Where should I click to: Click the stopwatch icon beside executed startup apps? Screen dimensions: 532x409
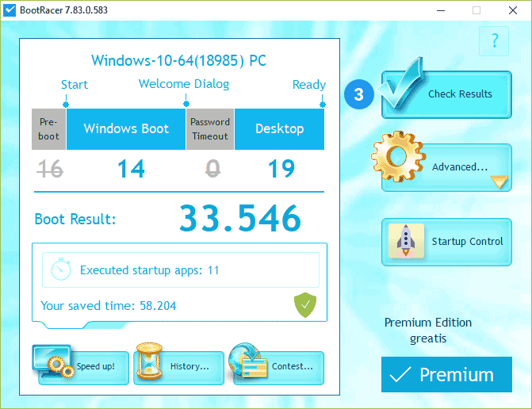point(61,270)
